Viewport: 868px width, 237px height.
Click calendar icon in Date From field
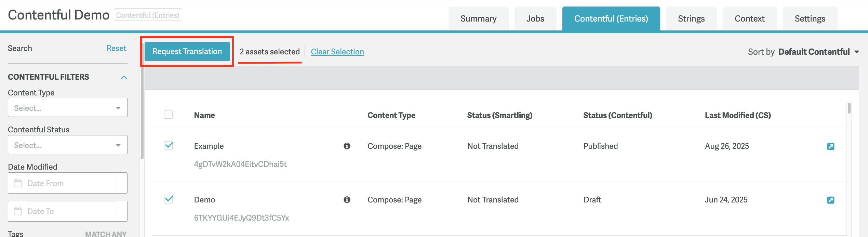coord(18,183)
